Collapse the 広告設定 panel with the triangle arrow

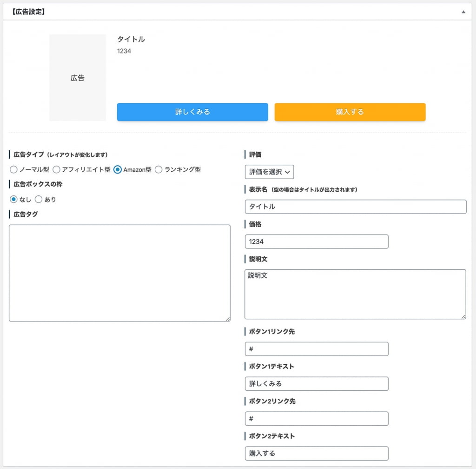pos(463,12)
